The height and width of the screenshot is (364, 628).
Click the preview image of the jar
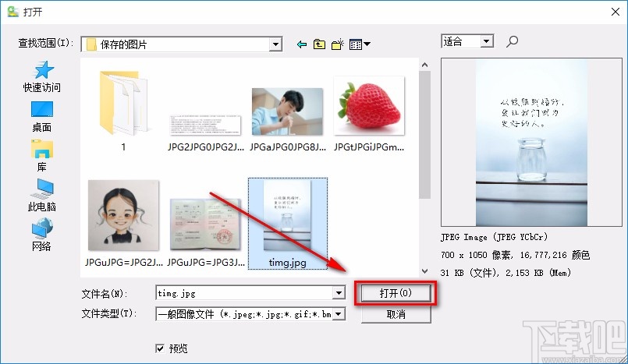coord(531,143)
